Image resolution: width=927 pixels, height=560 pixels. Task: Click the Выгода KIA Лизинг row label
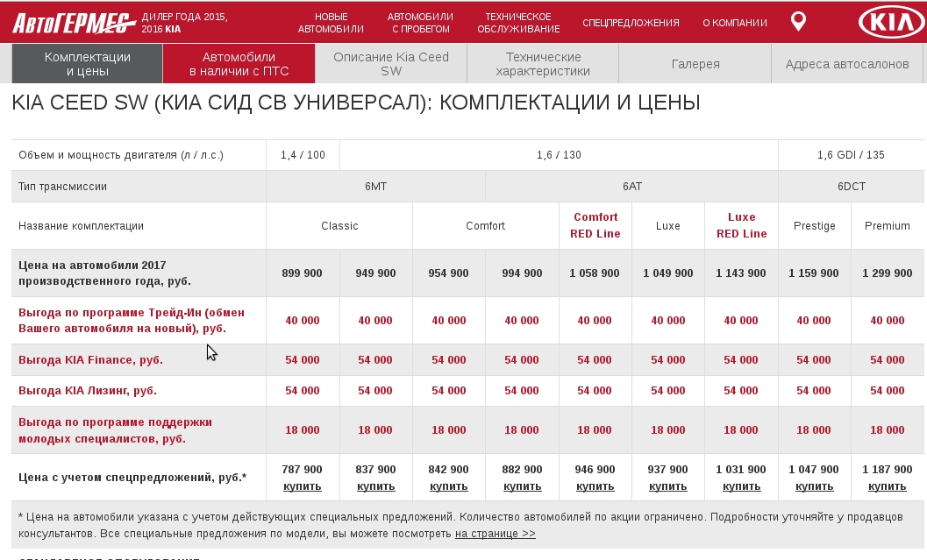tap(88, 391)
